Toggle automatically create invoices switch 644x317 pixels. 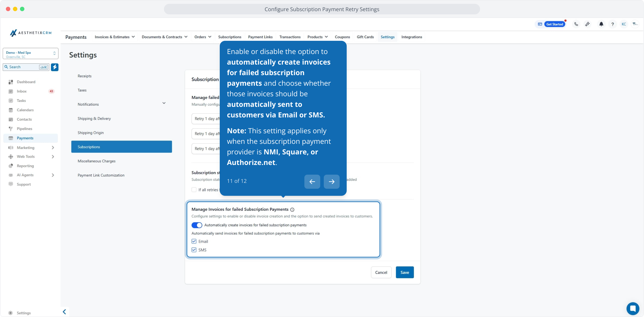tap(197, 225)
